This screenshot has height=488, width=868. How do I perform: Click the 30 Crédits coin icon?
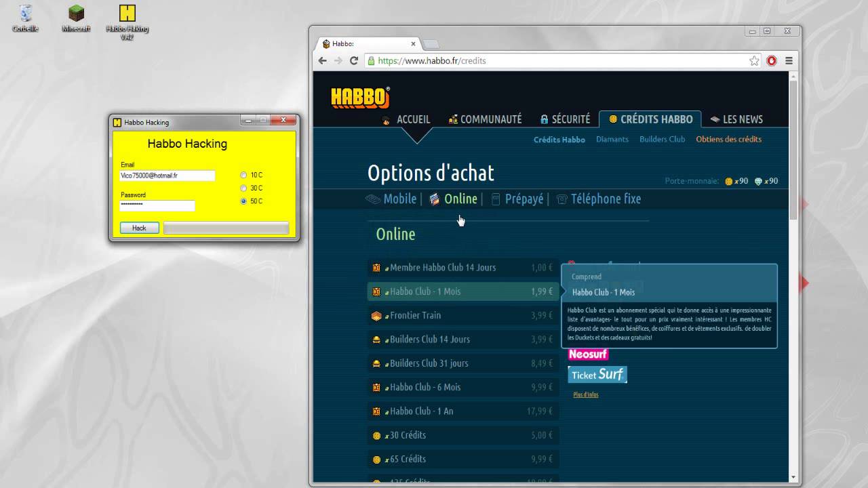pyautogui.click(x=376, y=435)
